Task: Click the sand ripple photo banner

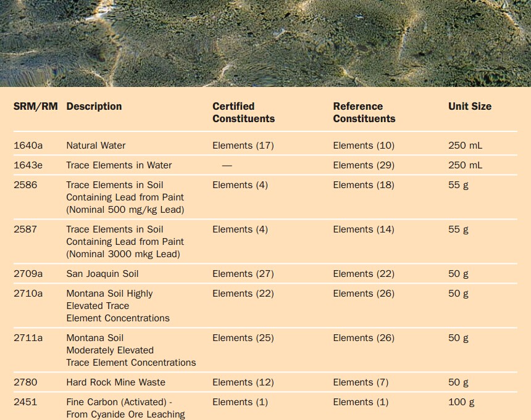Action: (x=265, y=43)
